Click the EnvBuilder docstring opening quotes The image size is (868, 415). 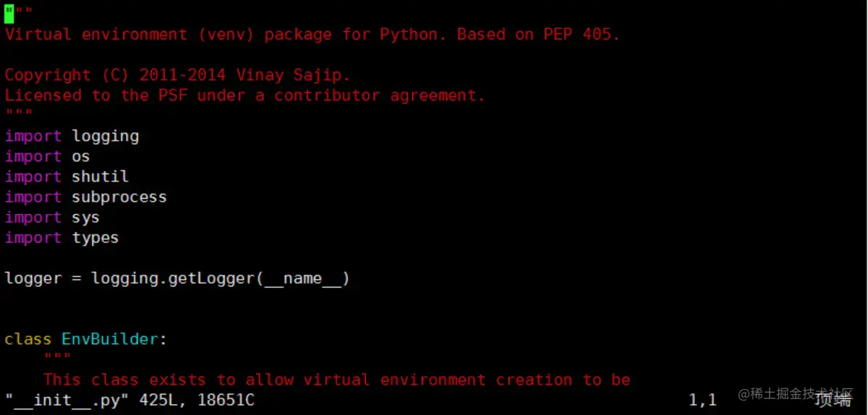(57, 359)
